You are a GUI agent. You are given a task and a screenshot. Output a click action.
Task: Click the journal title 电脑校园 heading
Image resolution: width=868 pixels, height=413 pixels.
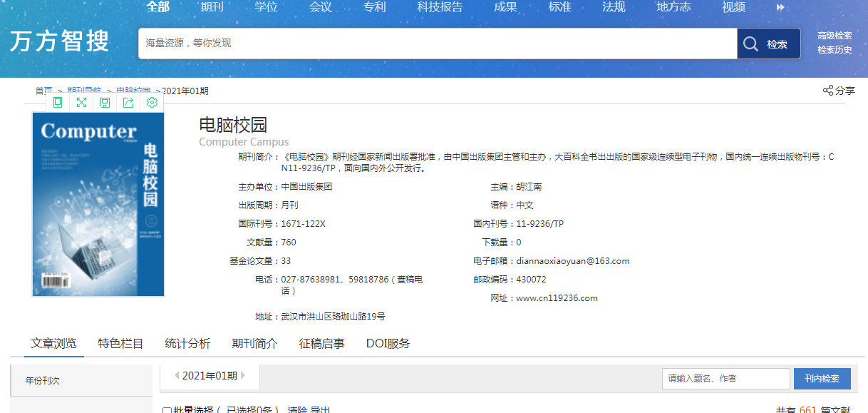pyautogui.click(x=233, y=125)
